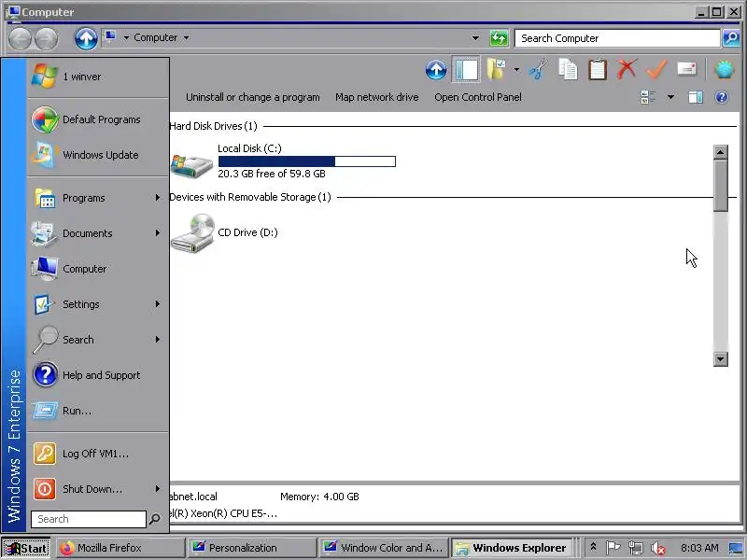Launch Windows Update
This screenshot has width=747, height=560.
coord(98,155)
